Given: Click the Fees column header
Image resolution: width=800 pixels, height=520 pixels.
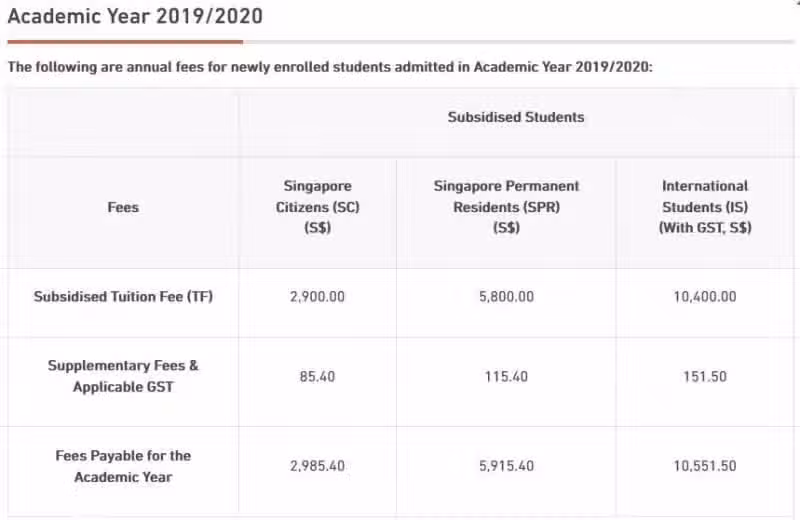Looking at the screenshot, I should point(123,207).
